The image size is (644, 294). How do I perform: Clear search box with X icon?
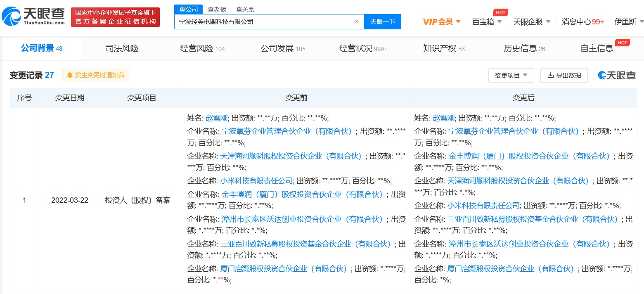coord(356,22)
